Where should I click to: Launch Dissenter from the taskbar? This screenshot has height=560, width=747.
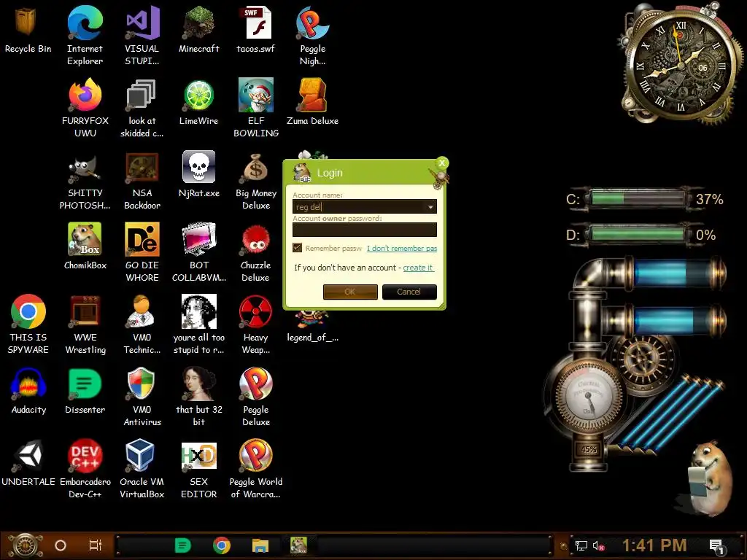(x=183, y=545)
